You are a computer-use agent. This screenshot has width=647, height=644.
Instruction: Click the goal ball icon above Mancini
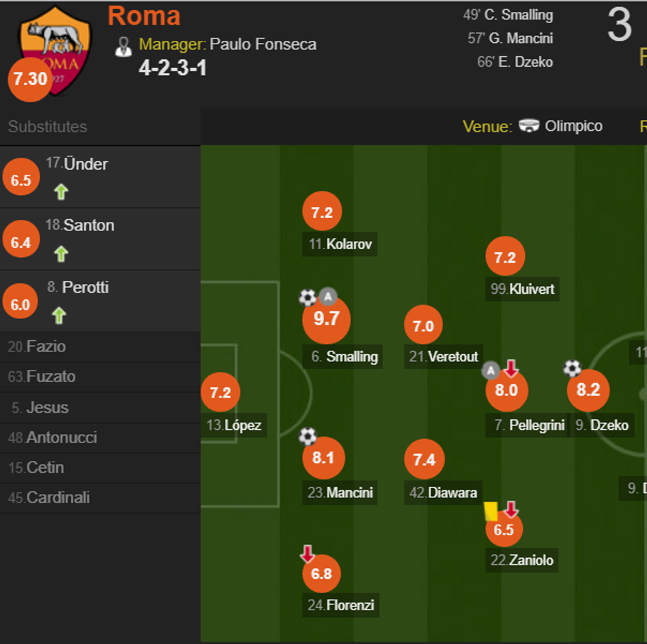pyautogui.click(x=308, y=436)
